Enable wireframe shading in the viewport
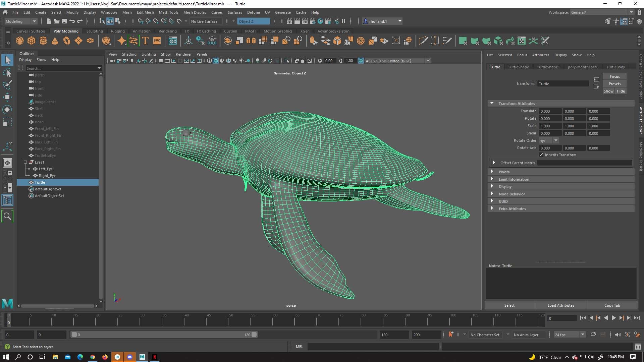 coord(209,61)
